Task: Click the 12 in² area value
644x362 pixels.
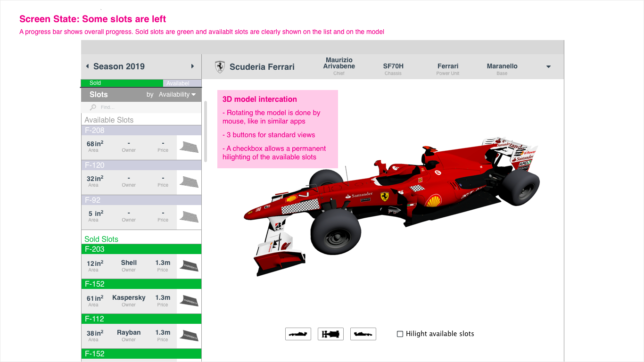Action: [95, 263]
